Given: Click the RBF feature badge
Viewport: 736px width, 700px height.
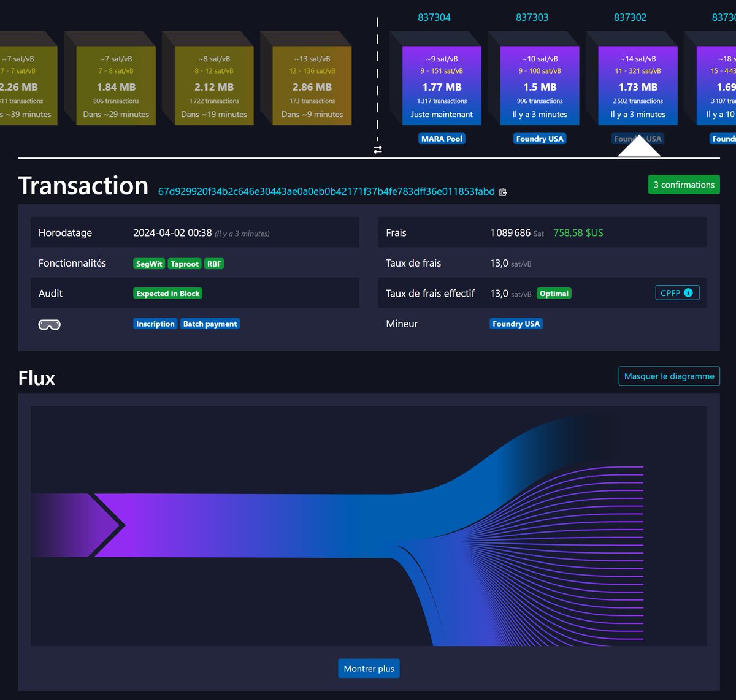Looking at the screenshot, I should [x=214, y=264].
